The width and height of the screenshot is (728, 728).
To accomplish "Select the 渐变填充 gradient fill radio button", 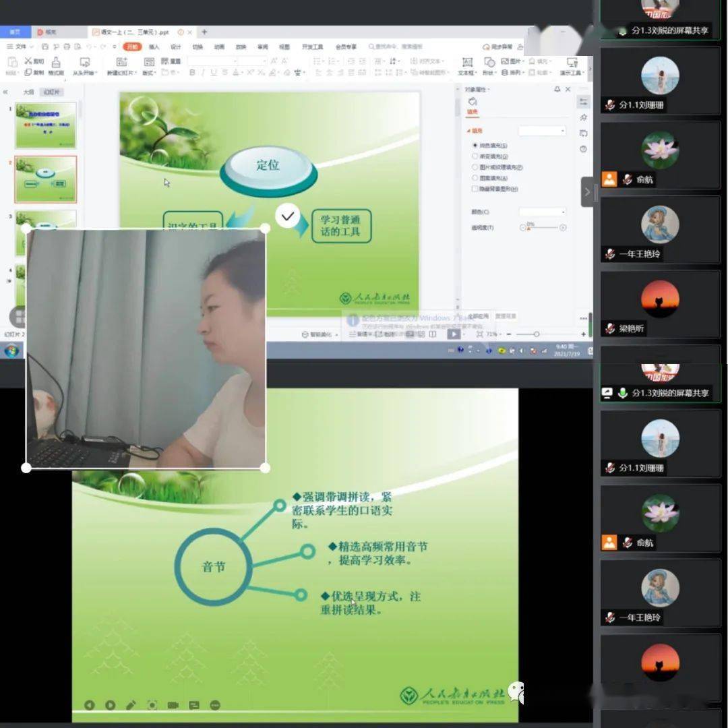I will click(475, 156).
